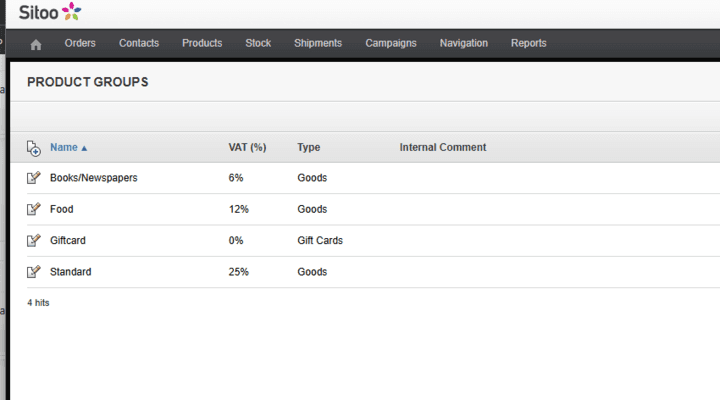Select the Shipments menu item
Screen dimensions: 720x400
click(x=318, y=44)
